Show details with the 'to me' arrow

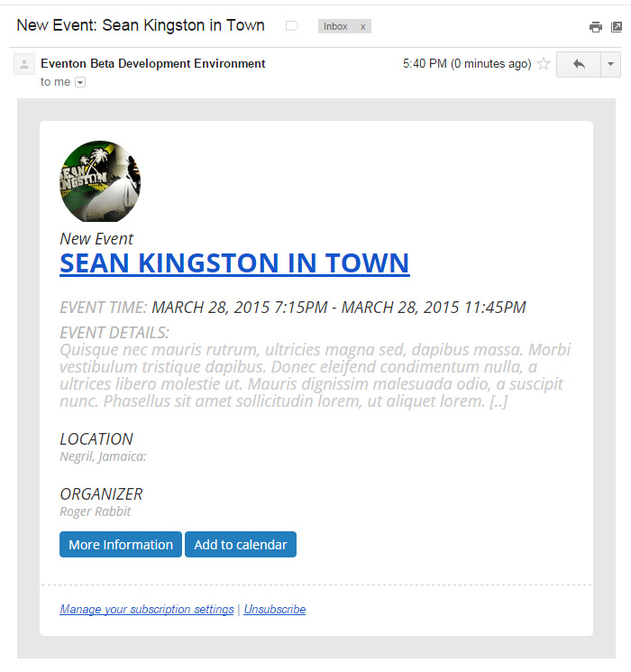[x=80, y=82]
